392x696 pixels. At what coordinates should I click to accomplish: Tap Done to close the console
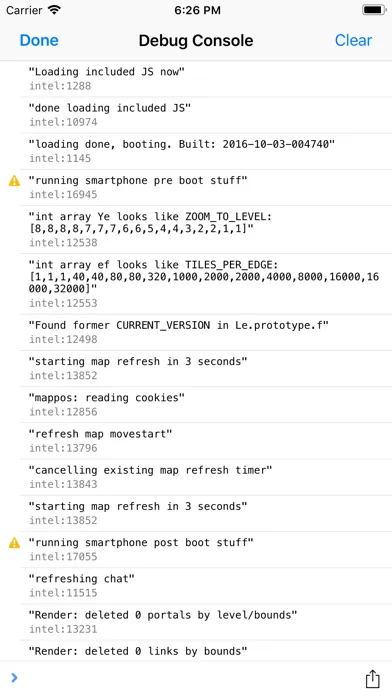[x=39, y=40]
